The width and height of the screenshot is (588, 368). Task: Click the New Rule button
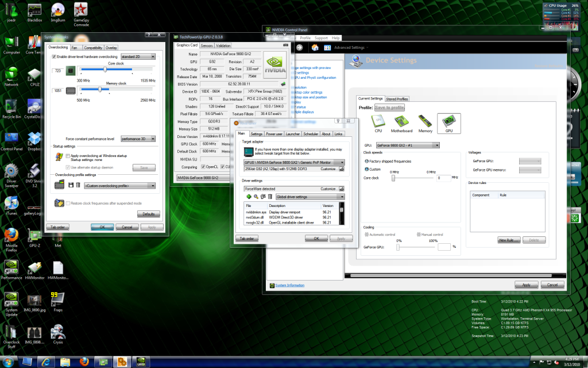tap(509, 240)
